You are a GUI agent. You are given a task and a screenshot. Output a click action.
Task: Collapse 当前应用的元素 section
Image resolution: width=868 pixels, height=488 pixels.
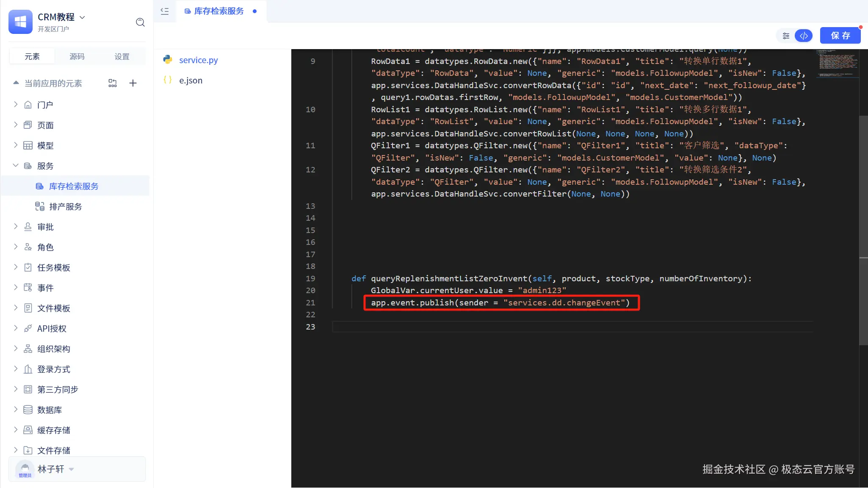coord(16,83)
